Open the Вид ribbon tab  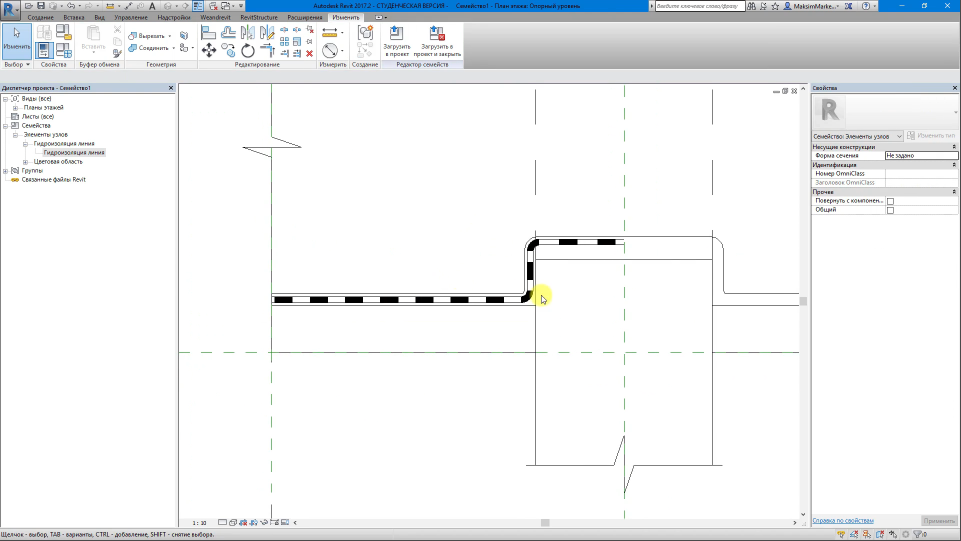point(99,17)
